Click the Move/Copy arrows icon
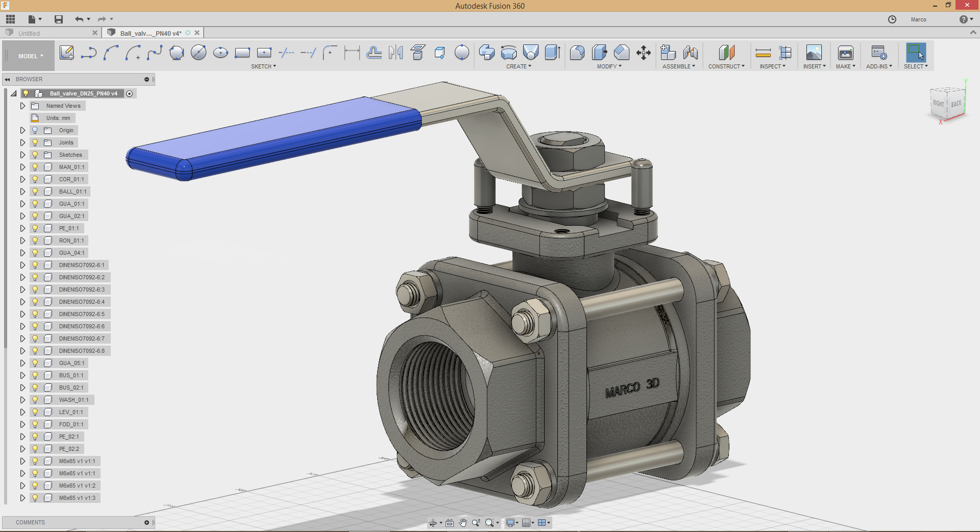The width and height of the screenshot is (980, 532). [643, 53]
